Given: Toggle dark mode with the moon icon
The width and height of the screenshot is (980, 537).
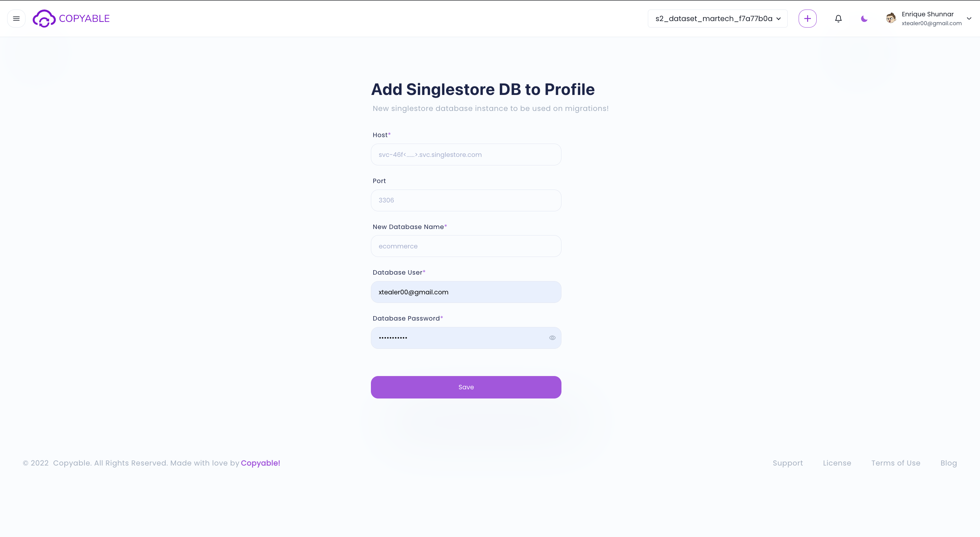Looking at the screenshot, I should click(x=864, y=19).
